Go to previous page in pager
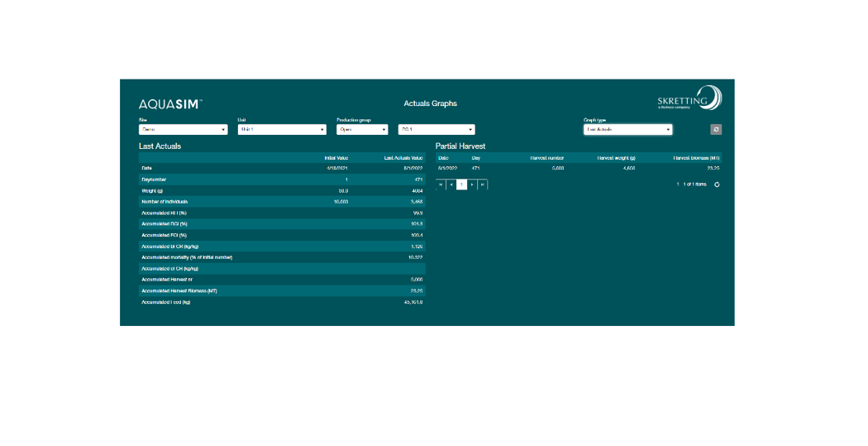Image resolution: width=868 pixels, height=446 pixels. pyautogui.click(x=451, y=185)
